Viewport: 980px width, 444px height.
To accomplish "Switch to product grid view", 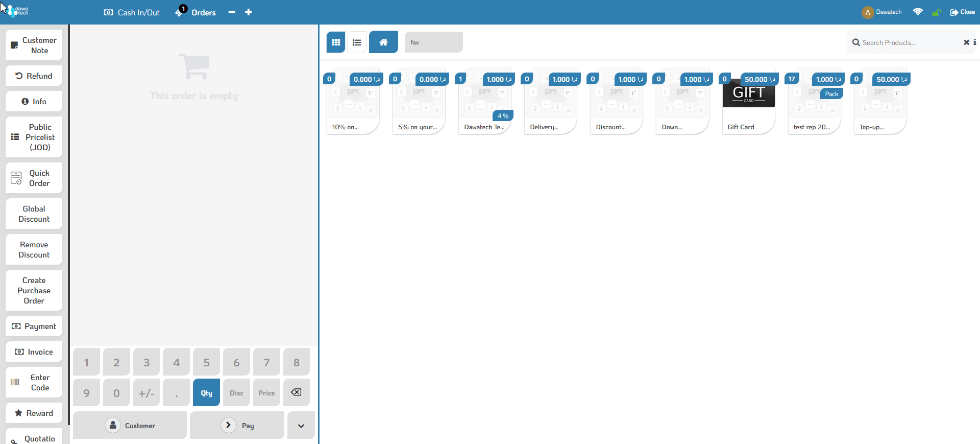I will (x=336, y=42).
